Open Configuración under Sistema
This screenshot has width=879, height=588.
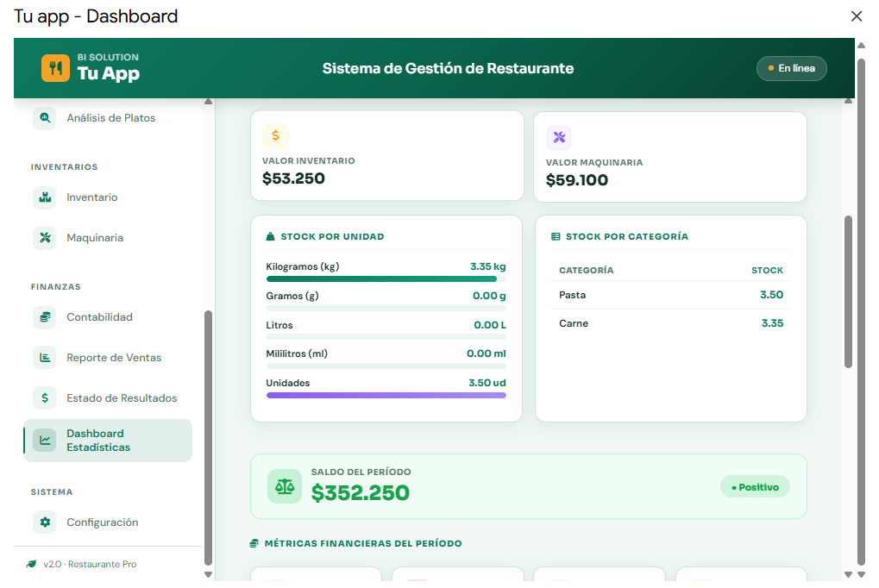coord(108,522)
